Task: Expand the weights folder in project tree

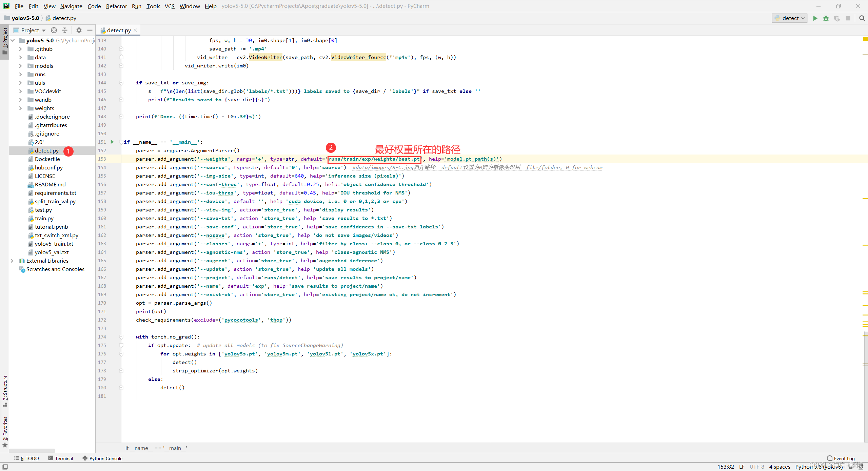Action: coord(20,108)
